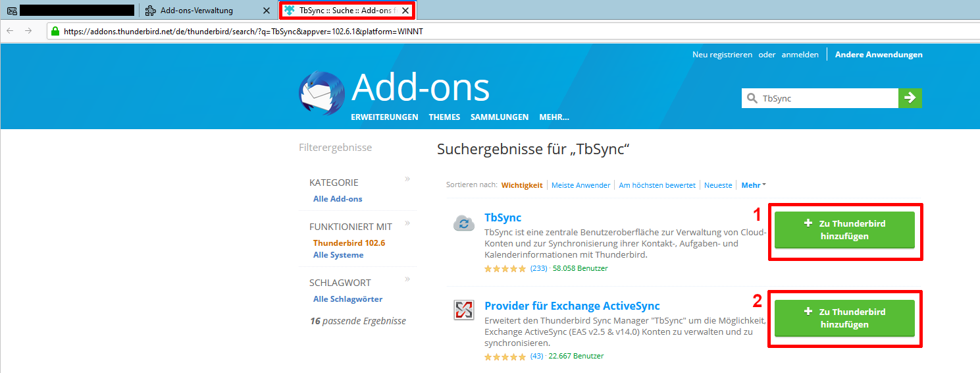Select Alle Schlagwörter filter
The width and height of the screenshot is (980, 373).
[x=348, y=299]
